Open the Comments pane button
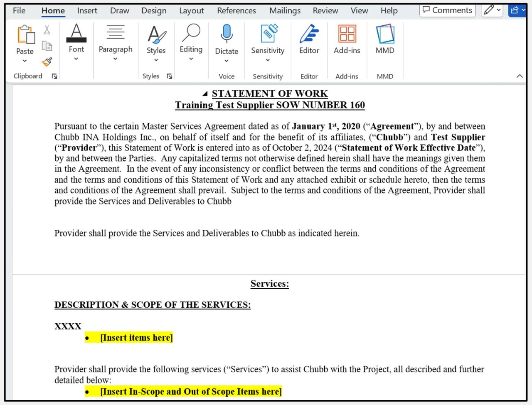The image size is (532, 405). tap(447, 10)
